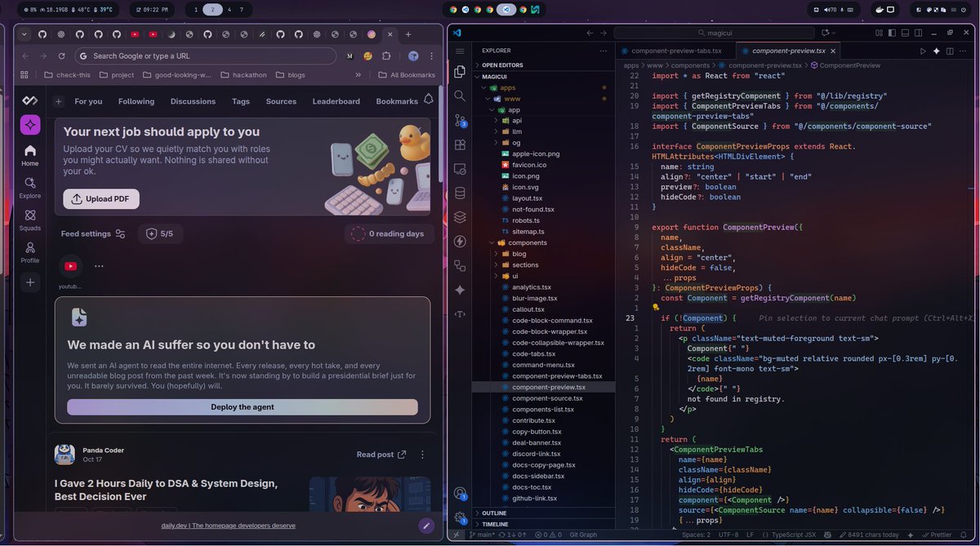The width and height of the screenshot is (980, 546).
Task: Open the remote window indicator in the status bar
Action: point(458,535)
